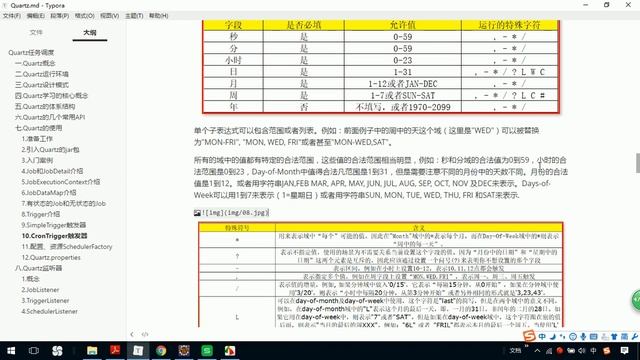Open the 帮助(H) menu
640x360 pixels.
(x=158, y=16)
